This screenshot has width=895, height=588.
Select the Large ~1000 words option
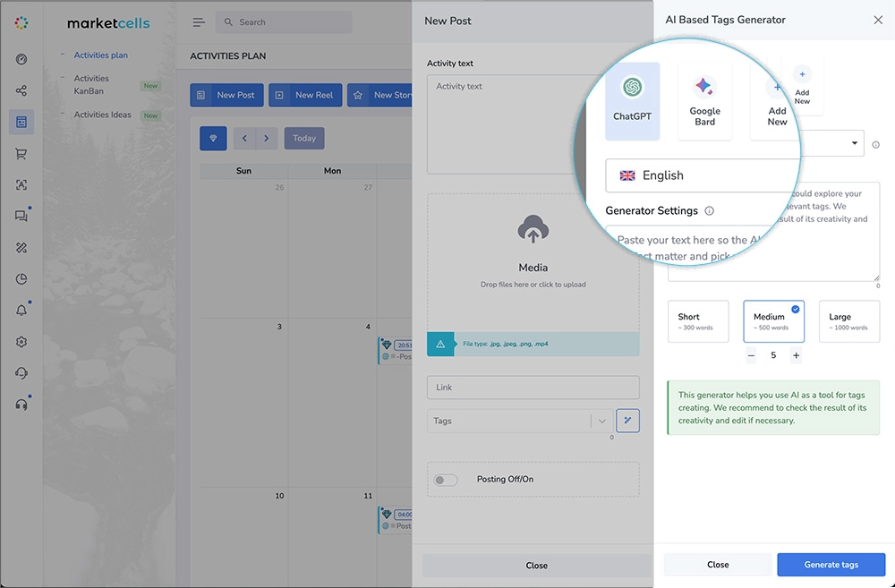coord(848,321)
